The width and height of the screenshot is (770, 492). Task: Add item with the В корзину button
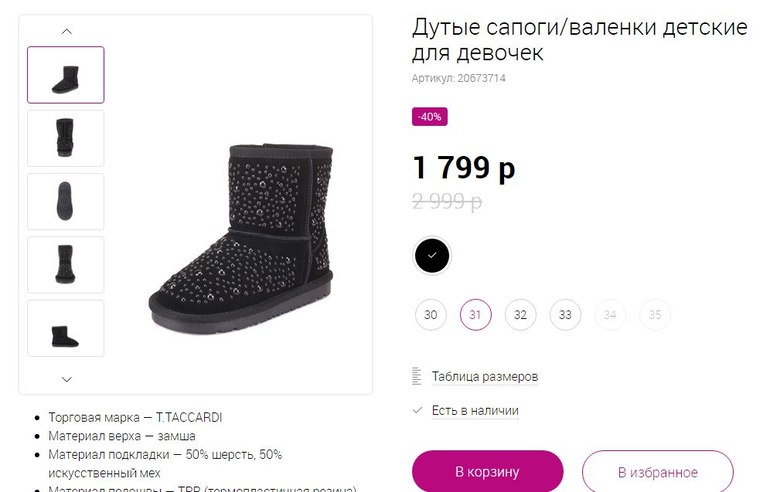click(x=487, y=472)
